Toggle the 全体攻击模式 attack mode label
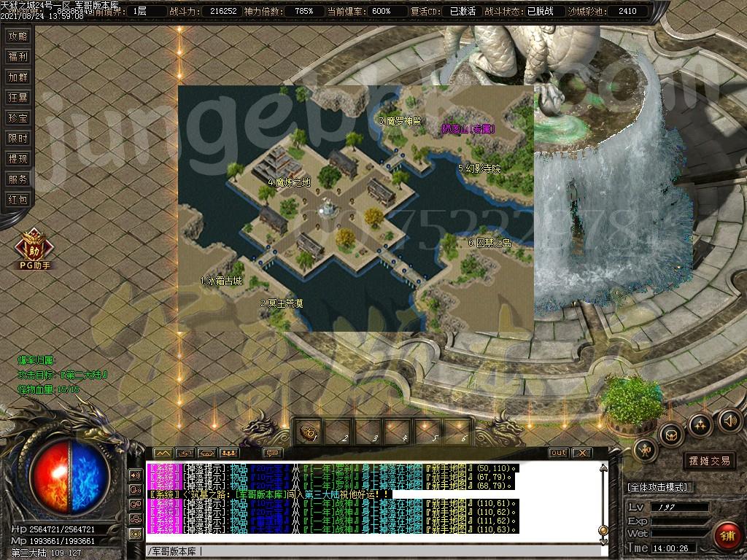The height and width of the screenshot is (560, 747). (661, 487)
